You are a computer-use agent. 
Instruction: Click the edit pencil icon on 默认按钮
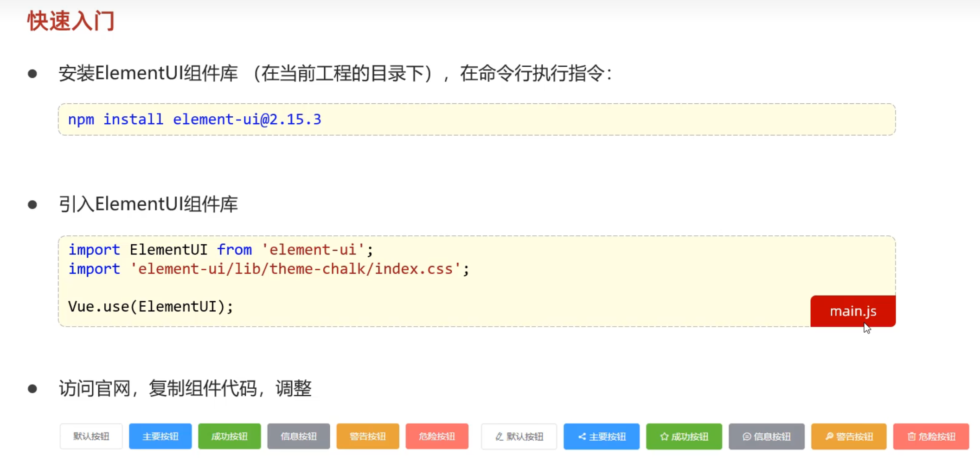(x=499, y=436)
